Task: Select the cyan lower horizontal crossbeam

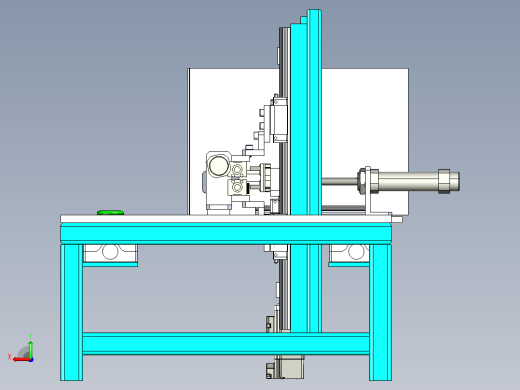Action: tap(226, 343)
